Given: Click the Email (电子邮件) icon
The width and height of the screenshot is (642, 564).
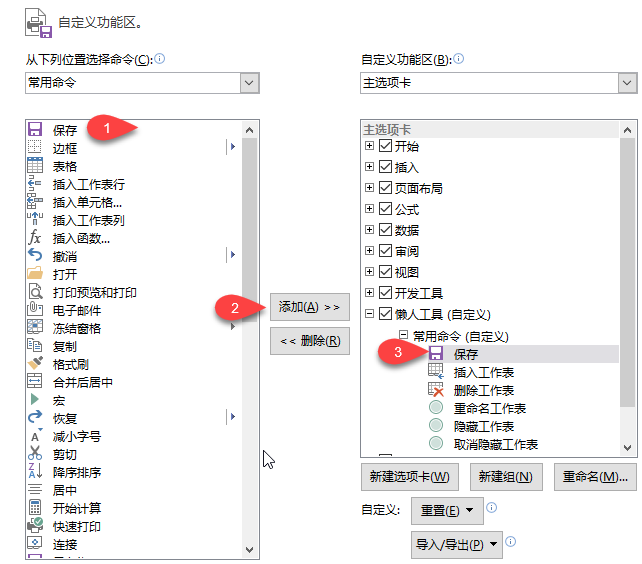Looking at the screenshot, I should pyautogui.click(x=34, y=310).
